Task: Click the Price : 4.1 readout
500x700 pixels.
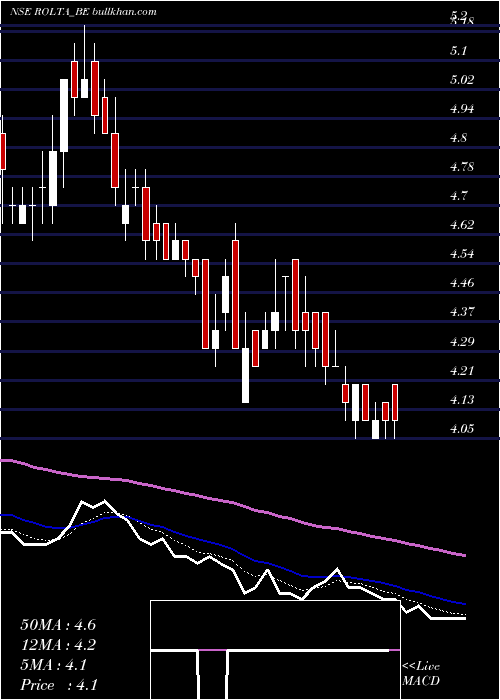Action: click(59, 685)
